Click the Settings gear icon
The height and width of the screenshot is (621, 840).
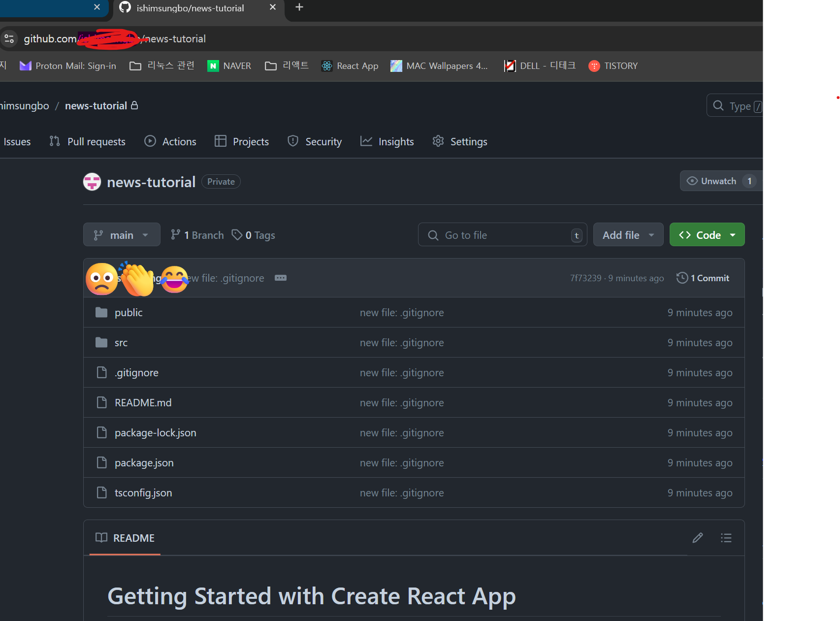[x=438, y=141]
